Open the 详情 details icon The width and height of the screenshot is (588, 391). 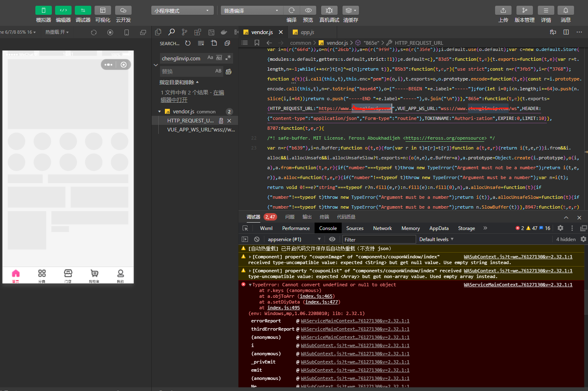tap(546, 10)
